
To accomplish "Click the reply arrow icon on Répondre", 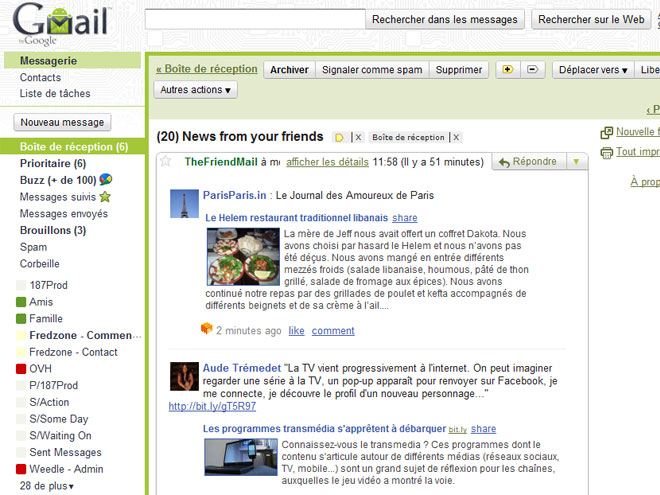I will pyautogui.click(x=504, y=162).
